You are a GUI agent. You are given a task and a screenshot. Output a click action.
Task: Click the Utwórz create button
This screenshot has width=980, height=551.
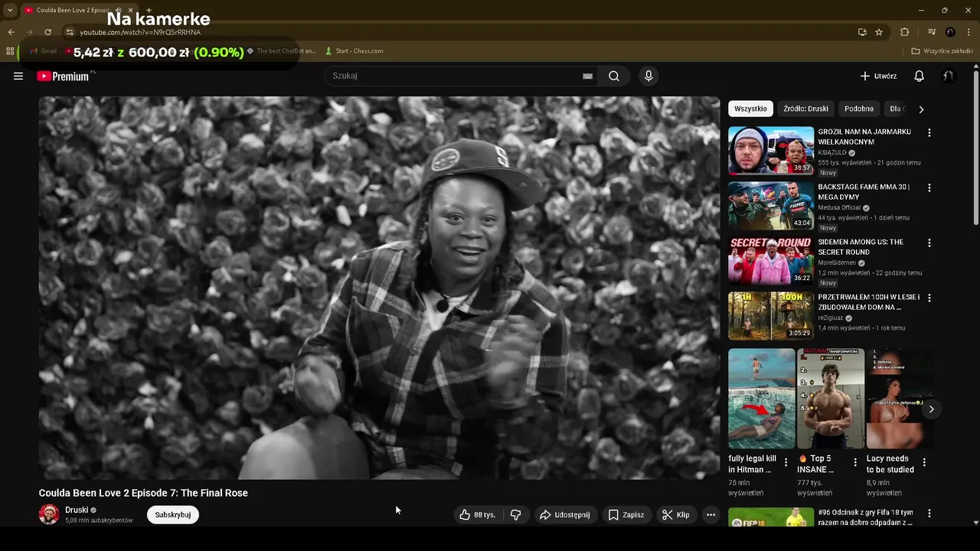point(878,76)
